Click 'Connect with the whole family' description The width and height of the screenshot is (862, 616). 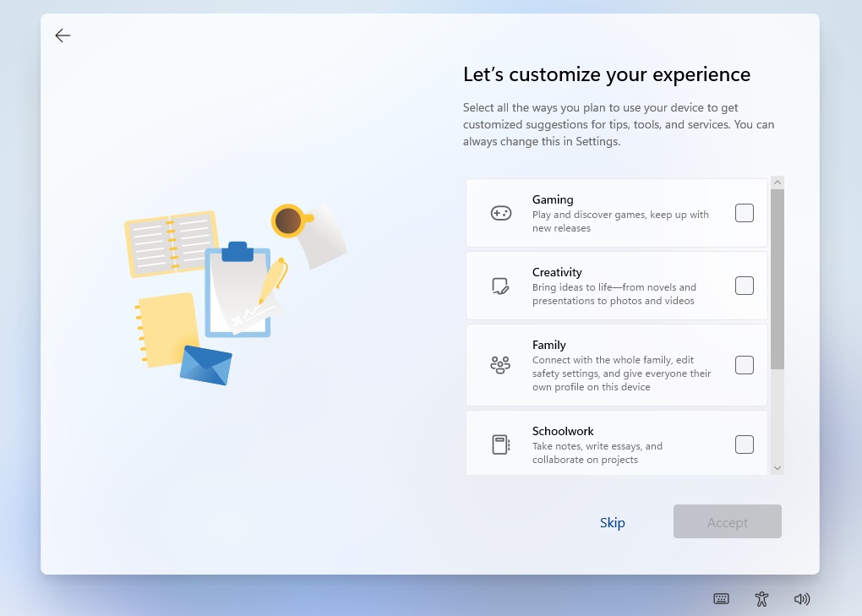pyautogui.click(x=621, y=373)
